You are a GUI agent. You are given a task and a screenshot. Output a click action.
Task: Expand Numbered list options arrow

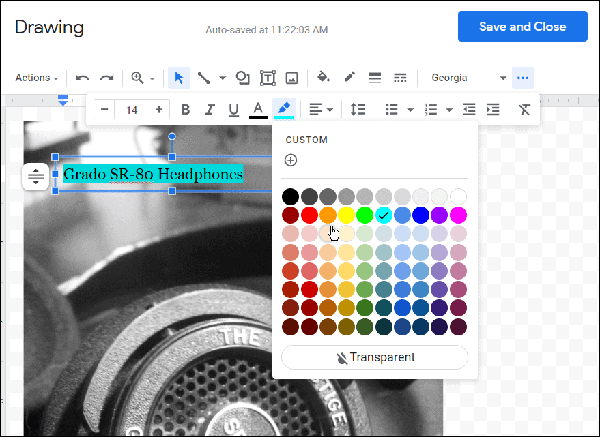(449, 110)
